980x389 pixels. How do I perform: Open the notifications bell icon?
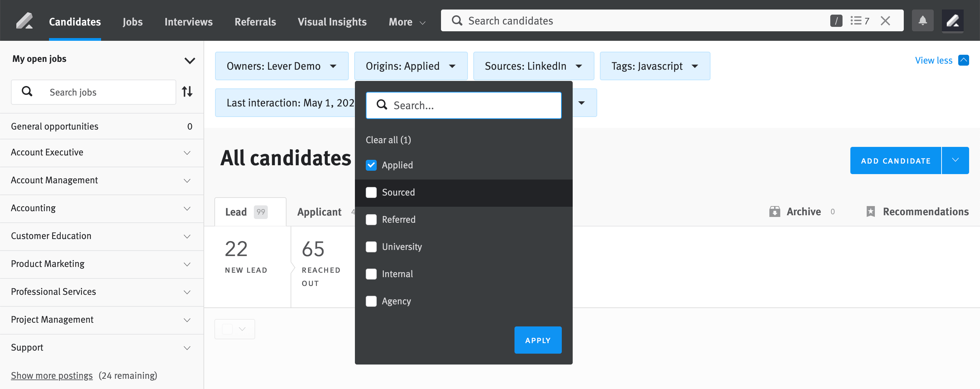tap(922, 20)
